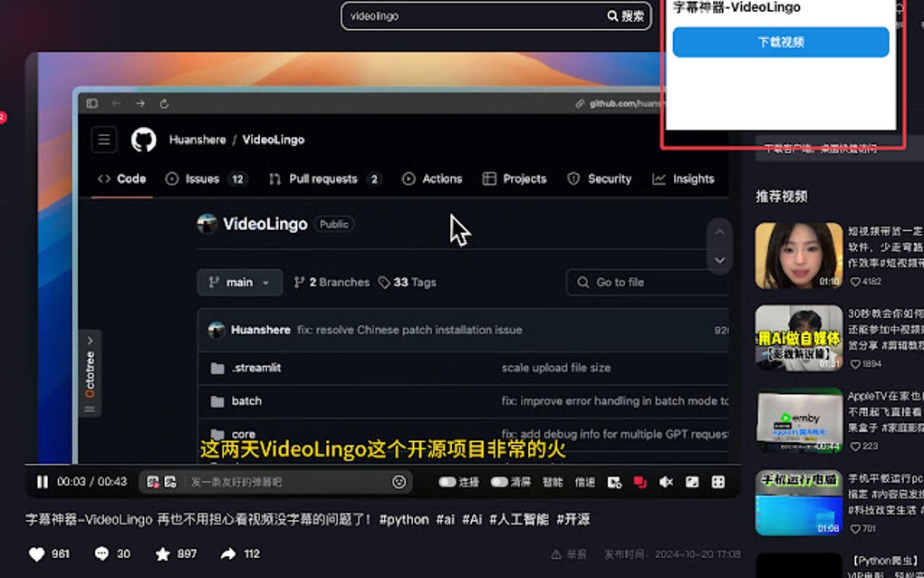Screen dimensions: 924x578
Task: Share the video using the arrow icon
Action: tap(228, 554)
